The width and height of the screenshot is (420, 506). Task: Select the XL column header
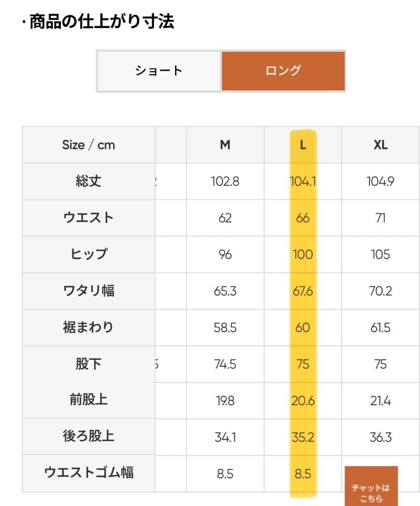point(381,145)
